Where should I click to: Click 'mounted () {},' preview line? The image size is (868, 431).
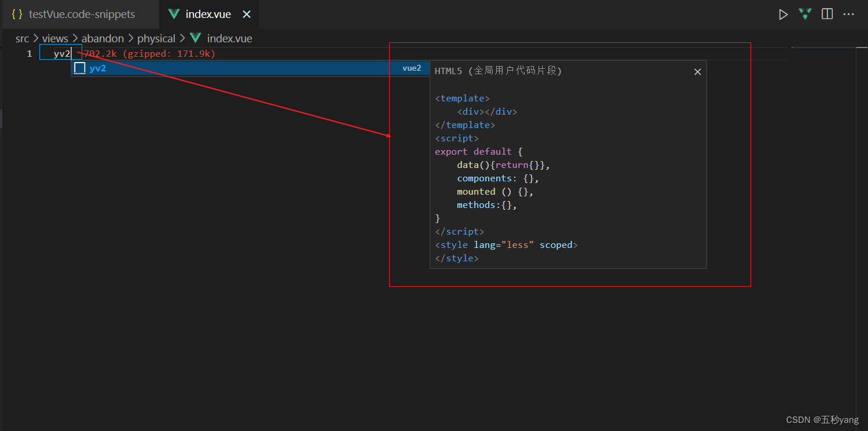pyautogui.click(x=495, y=192)
